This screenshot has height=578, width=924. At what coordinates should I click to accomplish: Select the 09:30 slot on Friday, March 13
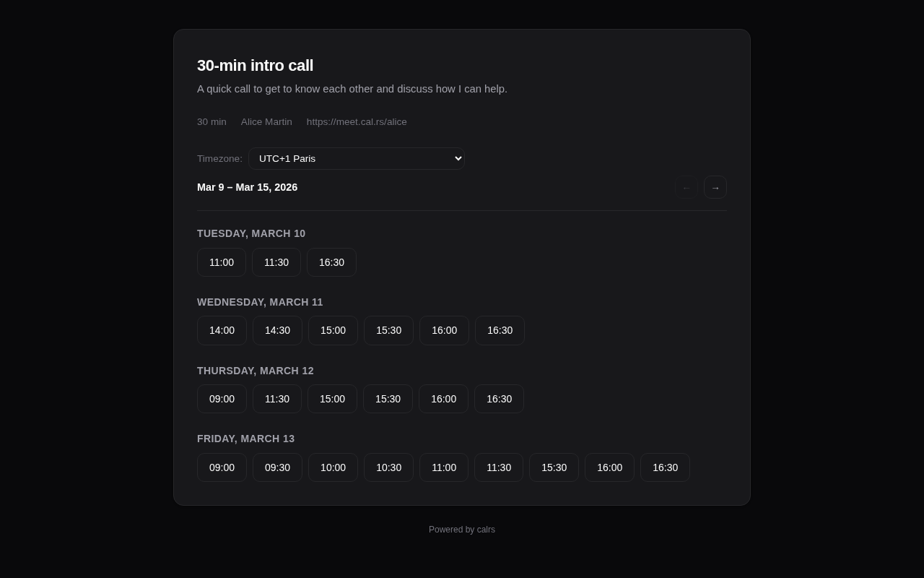point(277,467)
